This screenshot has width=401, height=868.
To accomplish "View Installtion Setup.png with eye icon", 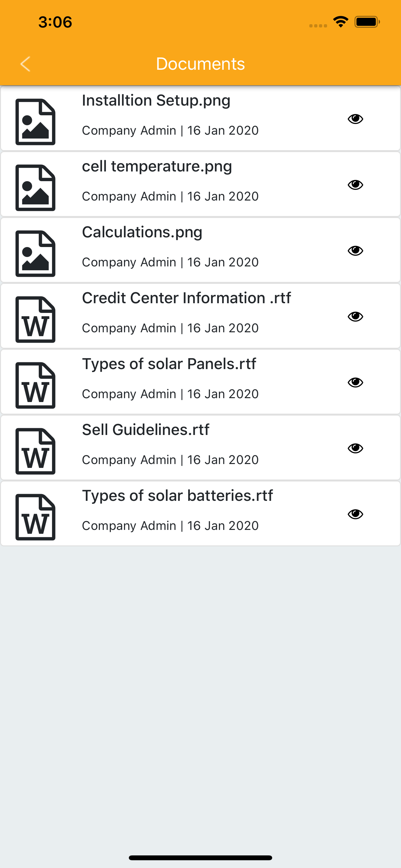I will click(x=355, y=119).
